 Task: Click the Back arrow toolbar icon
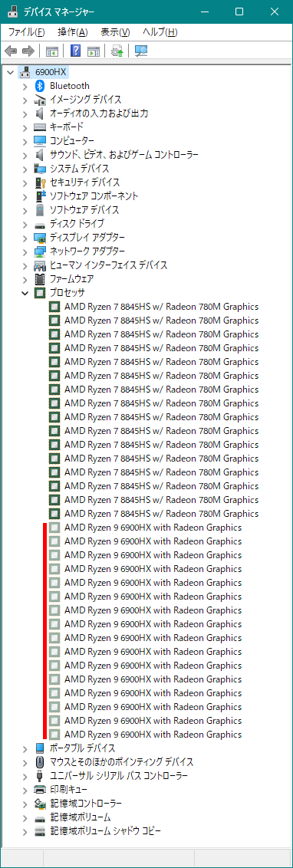point(11,51)
